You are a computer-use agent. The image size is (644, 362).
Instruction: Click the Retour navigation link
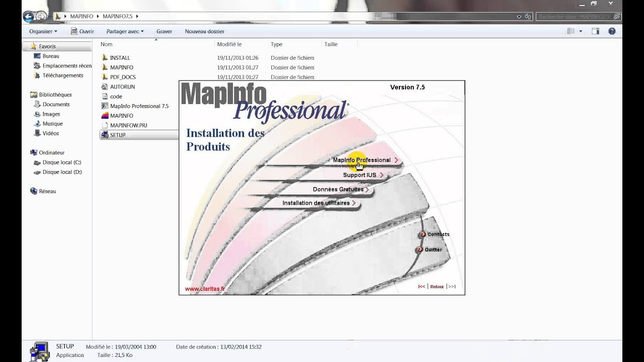coord(437,287)
